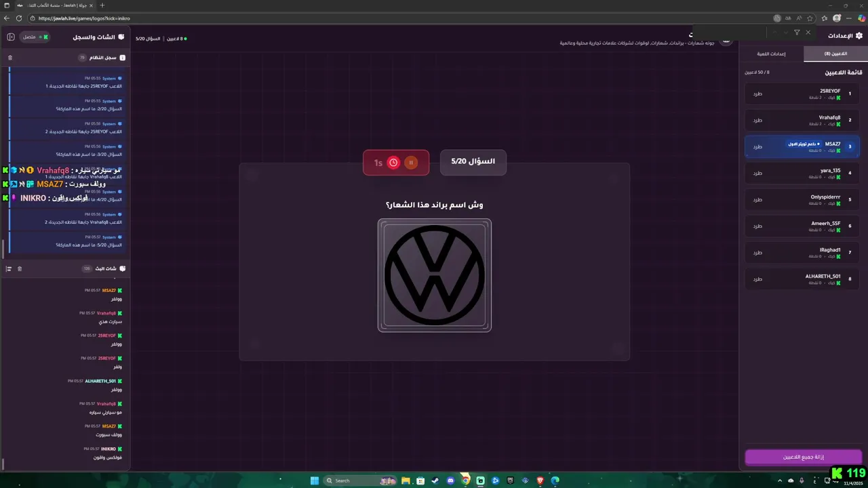Kick player ALHARETH_501 with طرد

click(x=757, y=279)
